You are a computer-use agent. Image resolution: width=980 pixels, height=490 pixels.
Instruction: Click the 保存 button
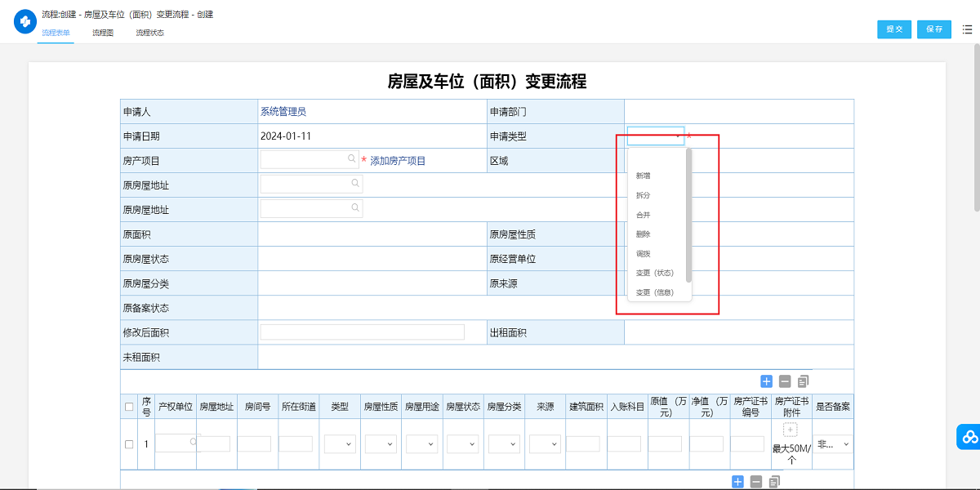[x=934, y=29]
